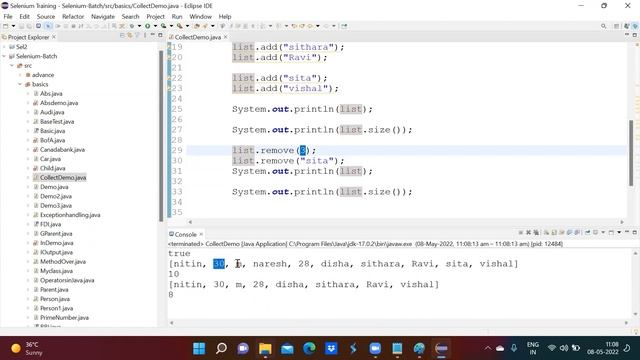Screen dimensions: 640x360
Task: Minimize the Project Explorer view
Action: (x=153, y=35)
